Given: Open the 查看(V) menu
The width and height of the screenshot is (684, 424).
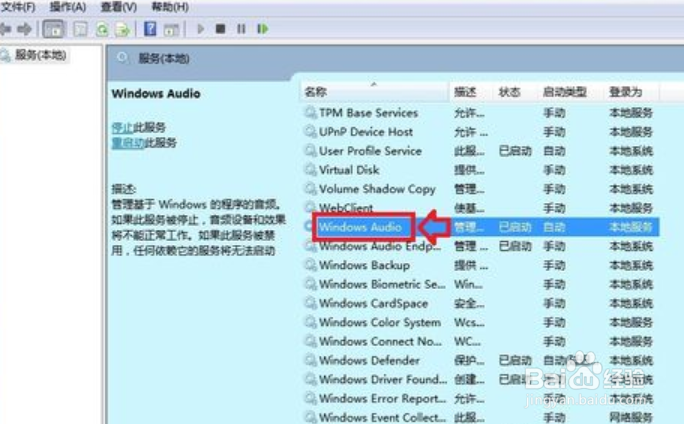Looking at the screenshot, I should [x=119, y=7].
